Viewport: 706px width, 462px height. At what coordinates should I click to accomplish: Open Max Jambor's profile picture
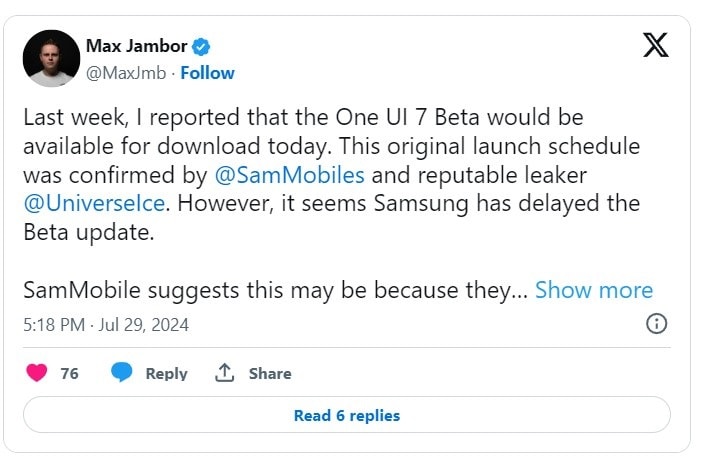51,58
